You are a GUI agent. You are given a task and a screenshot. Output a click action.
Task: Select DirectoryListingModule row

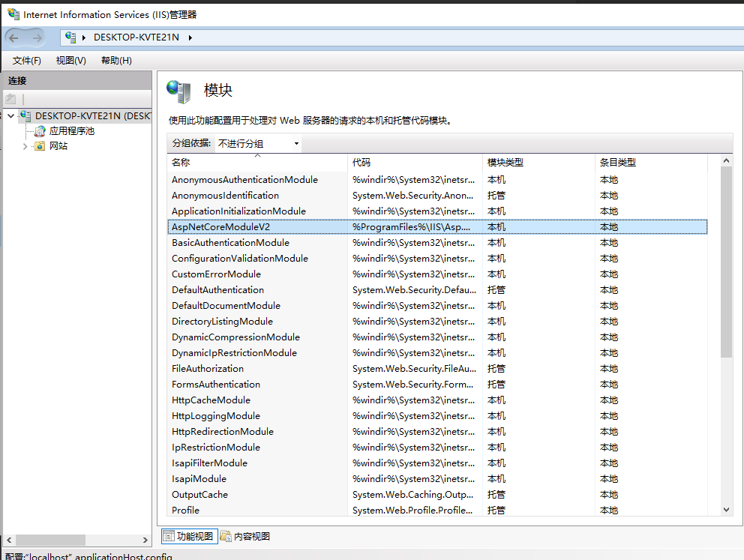point(437,321)
